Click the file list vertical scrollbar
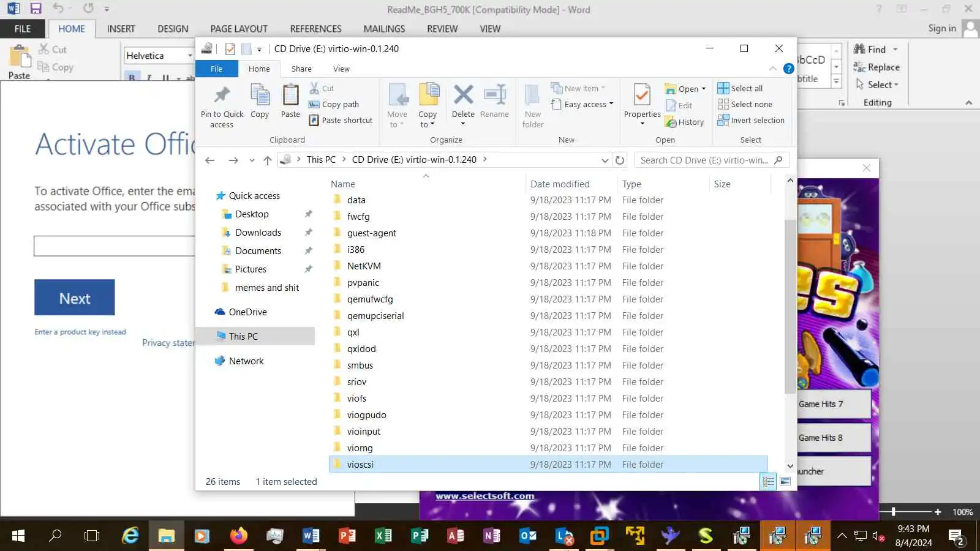Viewport: 980px width, 551px height. coord(790,306)
